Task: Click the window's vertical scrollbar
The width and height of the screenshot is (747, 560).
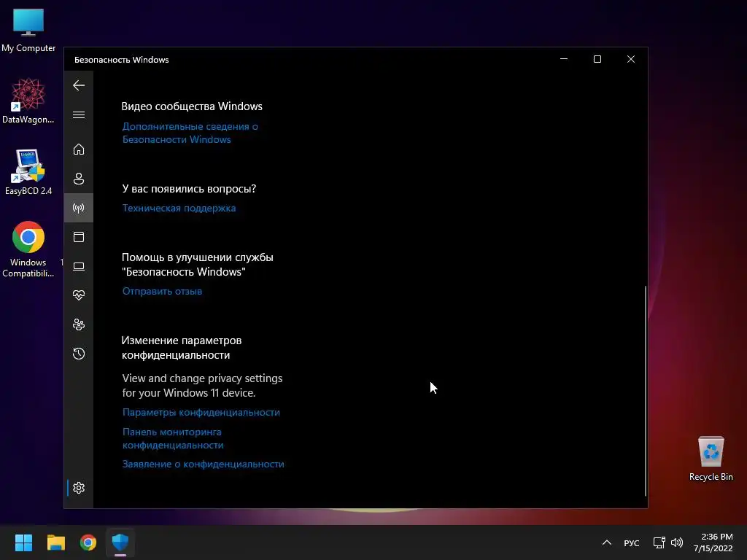Action: click(x=646, y=391)
